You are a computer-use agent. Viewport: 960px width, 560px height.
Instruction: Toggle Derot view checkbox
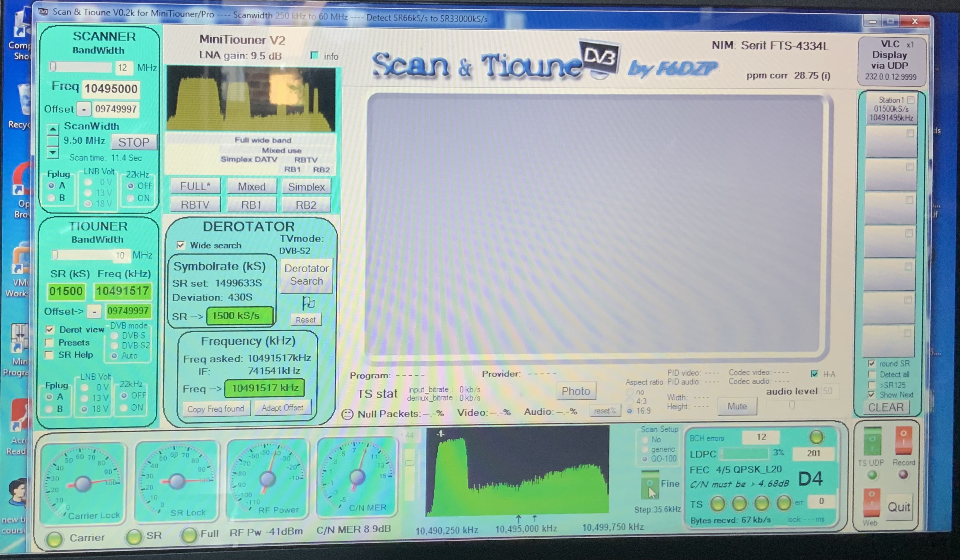(x=49, y=329)
